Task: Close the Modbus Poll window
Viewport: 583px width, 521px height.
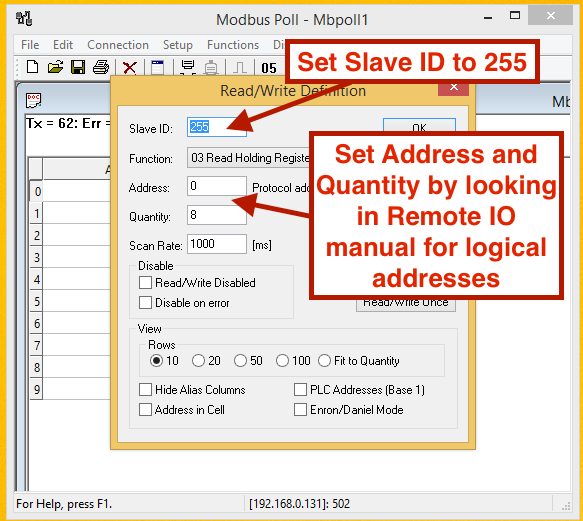Action: point(551,15)
